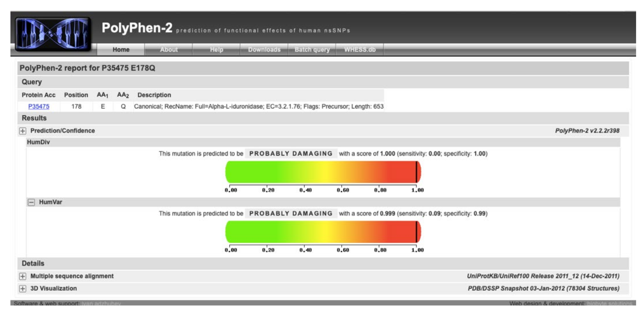Go to the Help tab
Viewport: 644px width, 316px height.
click(217, 49)
